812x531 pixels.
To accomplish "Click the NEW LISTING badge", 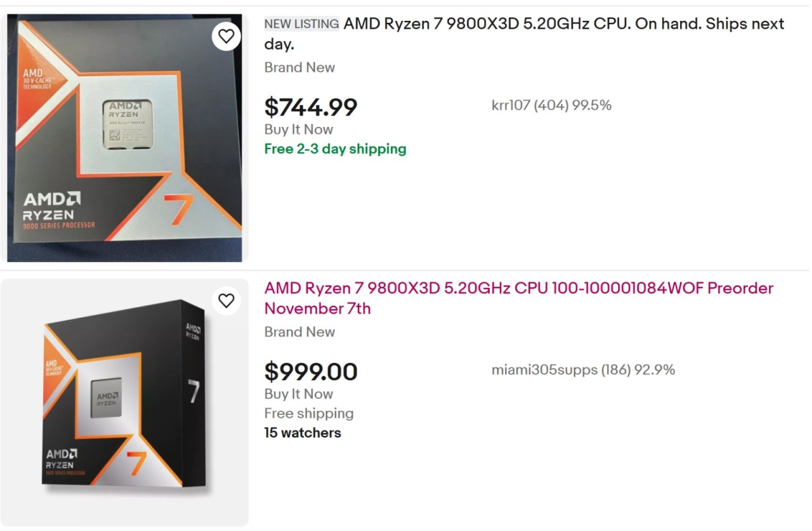I will [x=301, y=24].
